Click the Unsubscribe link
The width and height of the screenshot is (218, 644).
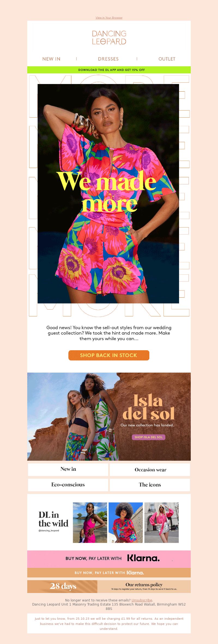[142, 600]
